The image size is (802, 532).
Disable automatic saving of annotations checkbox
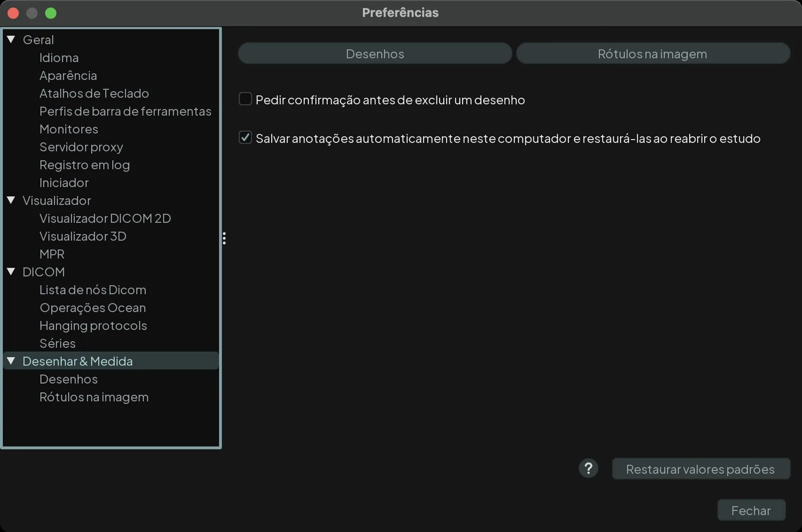point(245,138)
